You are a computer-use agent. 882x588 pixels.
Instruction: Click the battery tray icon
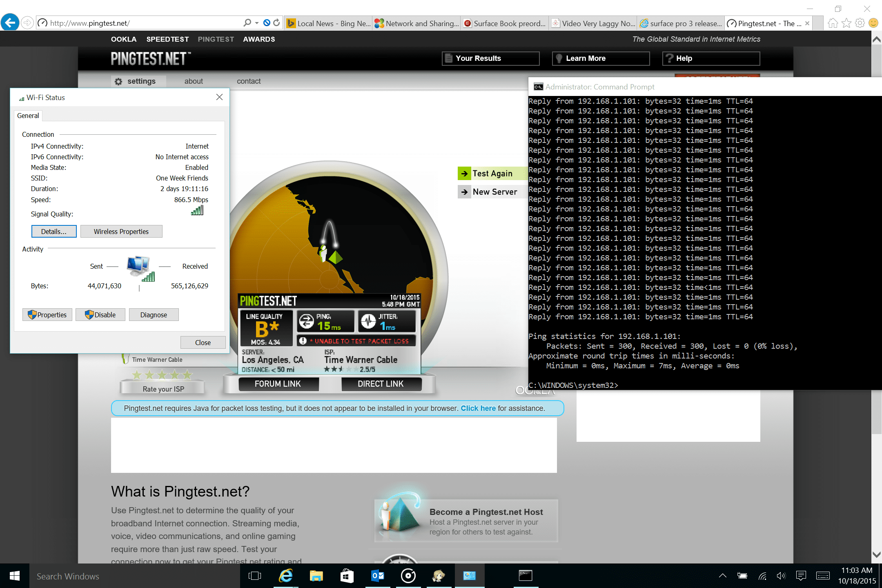point(742,576)
